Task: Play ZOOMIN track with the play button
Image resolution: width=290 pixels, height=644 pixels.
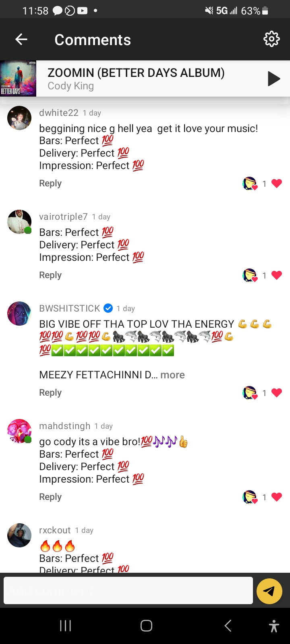Action: coord(273,78)
